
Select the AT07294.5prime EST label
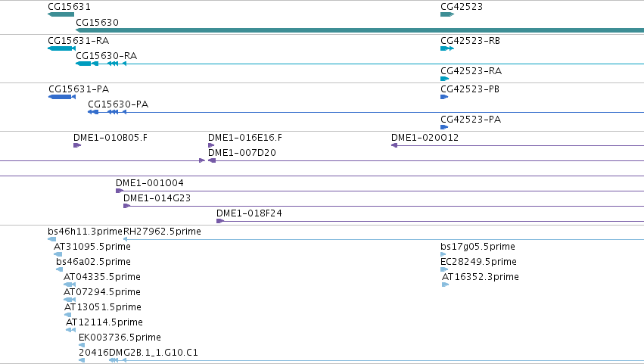pos(102,293)
